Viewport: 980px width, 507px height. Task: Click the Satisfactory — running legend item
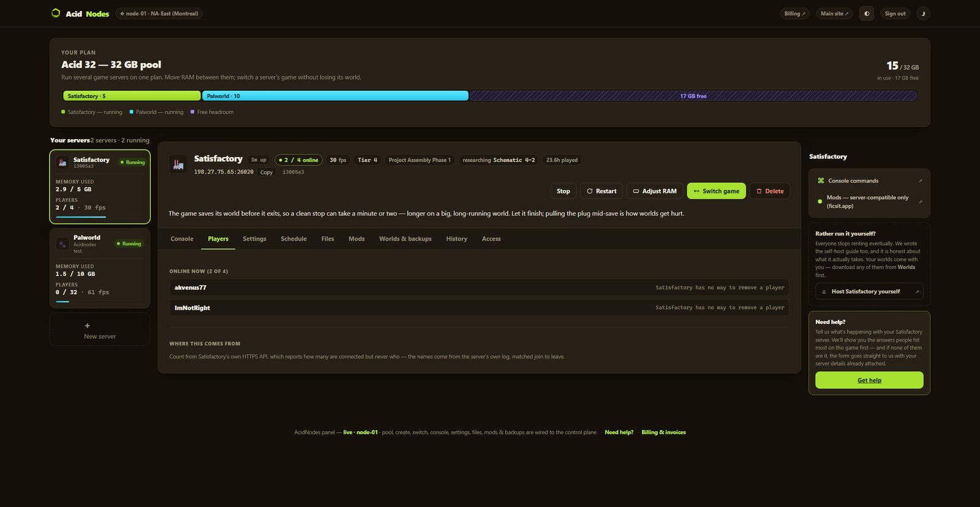pyautogui.click(x=92, y=112)
